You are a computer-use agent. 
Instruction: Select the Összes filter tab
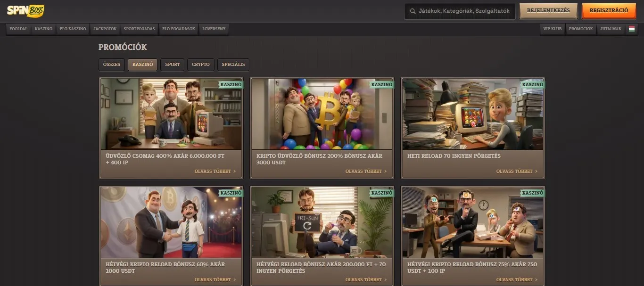(x=112, y=65)
